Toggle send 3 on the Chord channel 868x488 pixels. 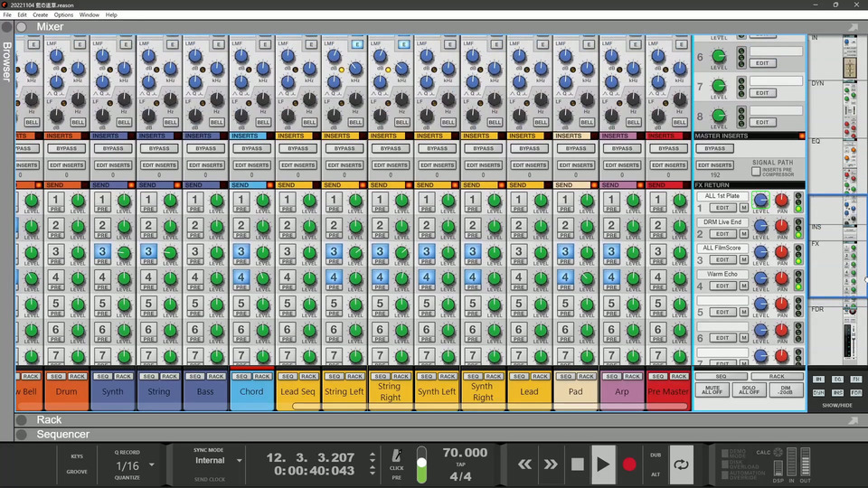pos(241,252)
